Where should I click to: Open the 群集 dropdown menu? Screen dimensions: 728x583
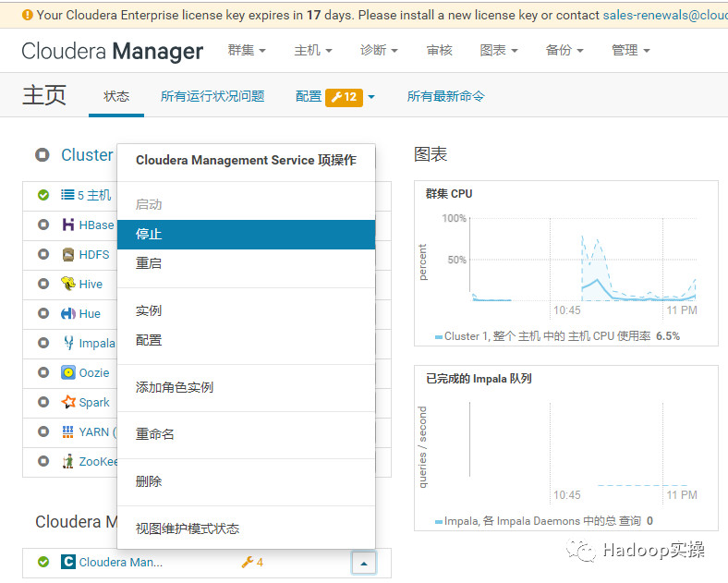247,50
